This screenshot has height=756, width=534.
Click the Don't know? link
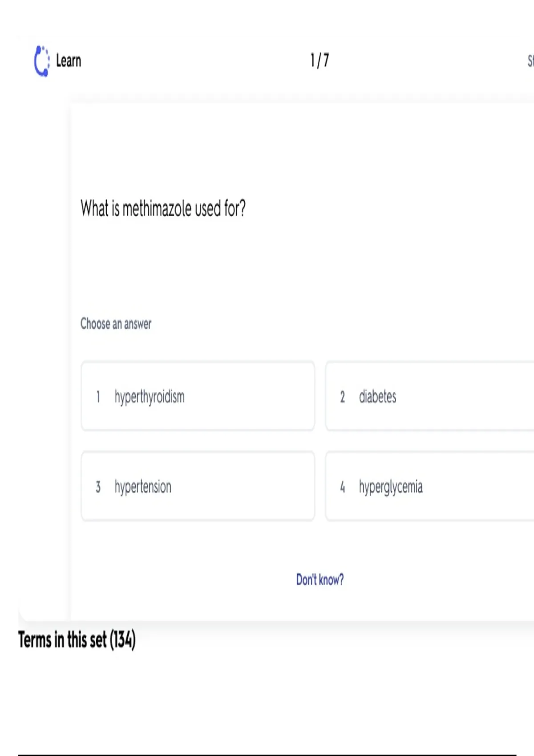tap(320, 580)
